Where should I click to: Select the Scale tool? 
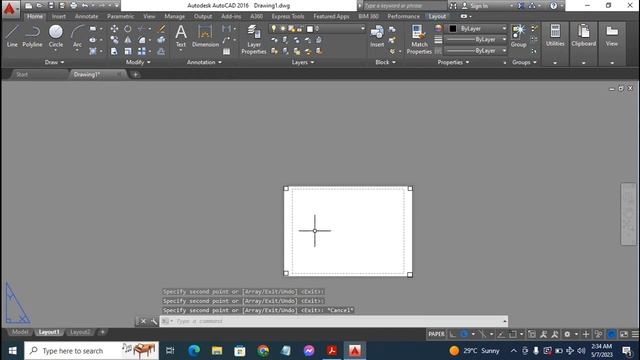(128, 51)
